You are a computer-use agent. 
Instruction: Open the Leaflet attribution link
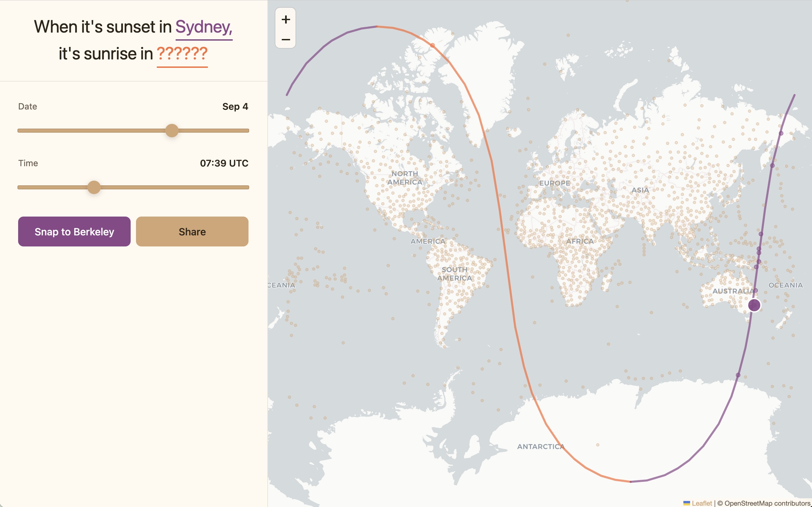[702, 503]
